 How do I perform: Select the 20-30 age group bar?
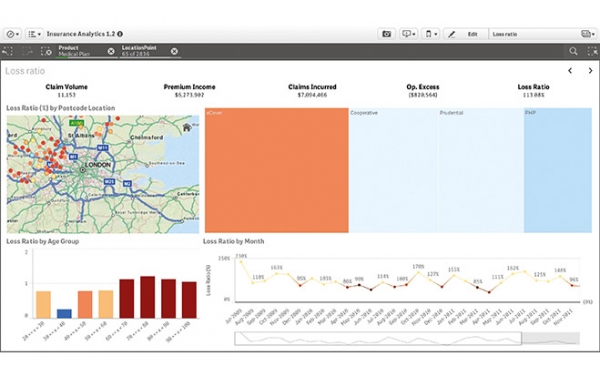(43, 304)
